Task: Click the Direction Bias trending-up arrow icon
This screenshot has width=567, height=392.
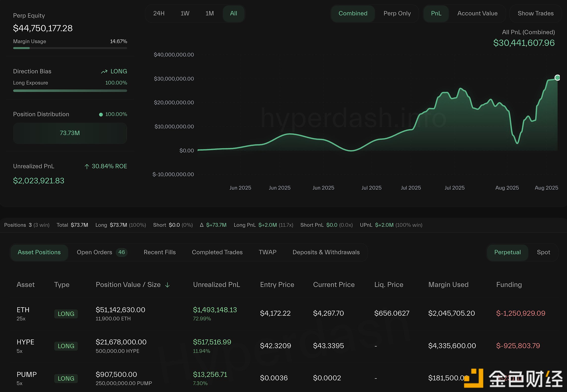Action: [x=104, y=72]
